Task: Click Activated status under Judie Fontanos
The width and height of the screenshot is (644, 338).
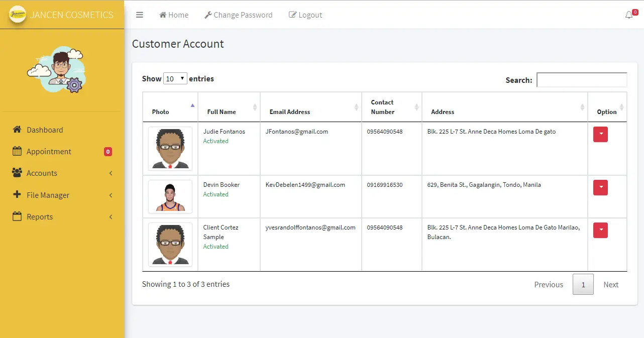Action: point(216,141)
